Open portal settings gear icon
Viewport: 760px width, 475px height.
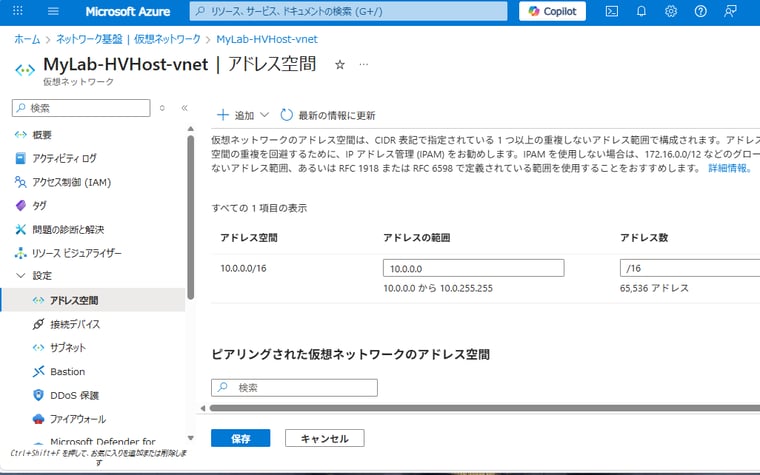[x=671, y=11]
